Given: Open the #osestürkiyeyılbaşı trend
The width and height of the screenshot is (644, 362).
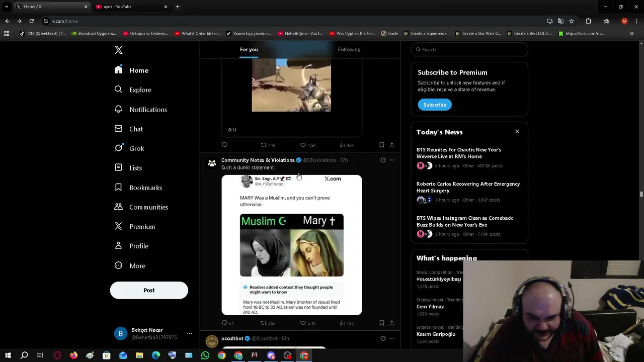Looking at the screenshot, I should coord(439,279).
